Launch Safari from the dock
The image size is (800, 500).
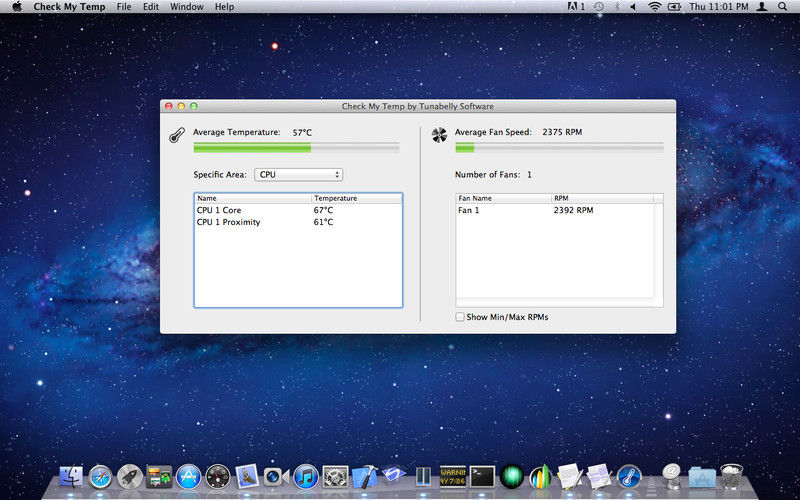pos(101,478)
